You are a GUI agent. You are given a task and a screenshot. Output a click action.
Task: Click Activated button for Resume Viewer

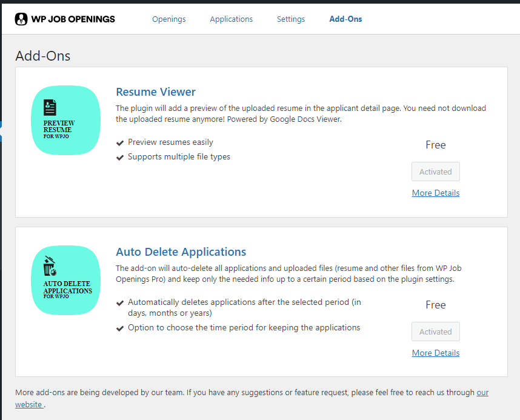coord(435,172)
